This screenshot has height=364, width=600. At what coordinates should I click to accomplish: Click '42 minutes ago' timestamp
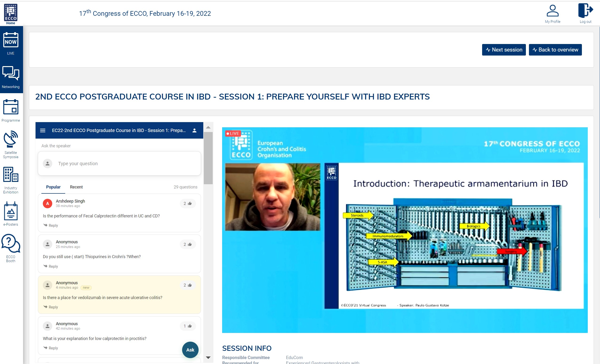pos(68,328)
